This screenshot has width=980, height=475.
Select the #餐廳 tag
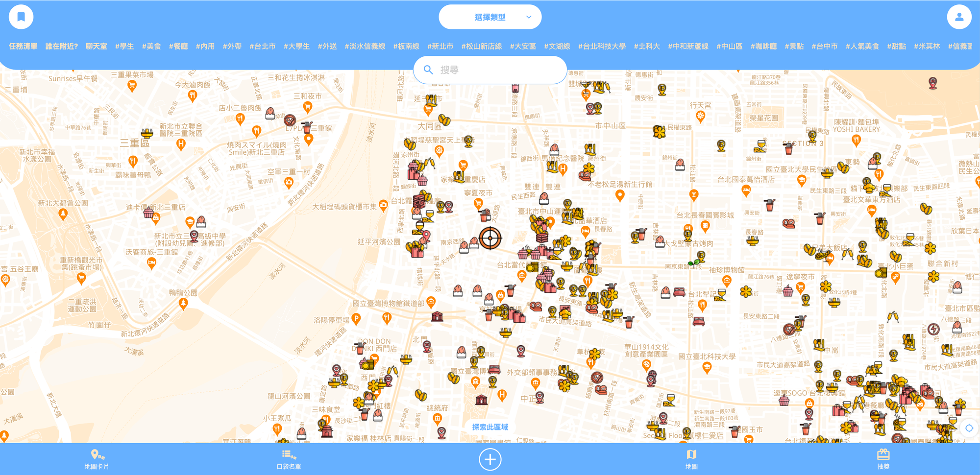point(178,47)
